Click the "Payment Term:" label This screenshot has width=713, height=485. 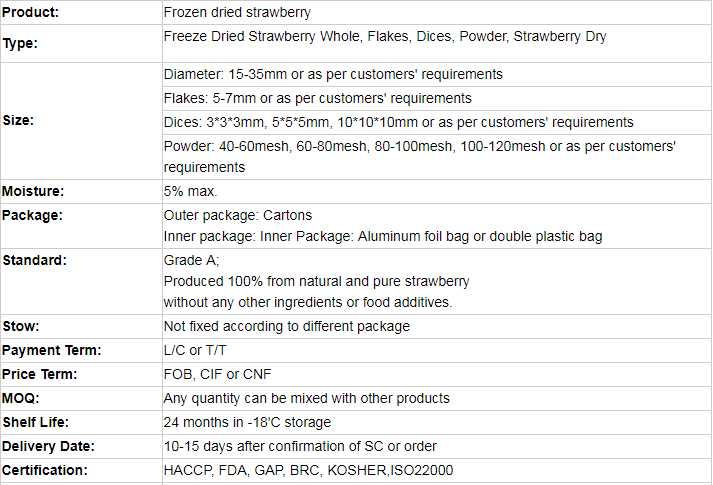coord(52,350)
